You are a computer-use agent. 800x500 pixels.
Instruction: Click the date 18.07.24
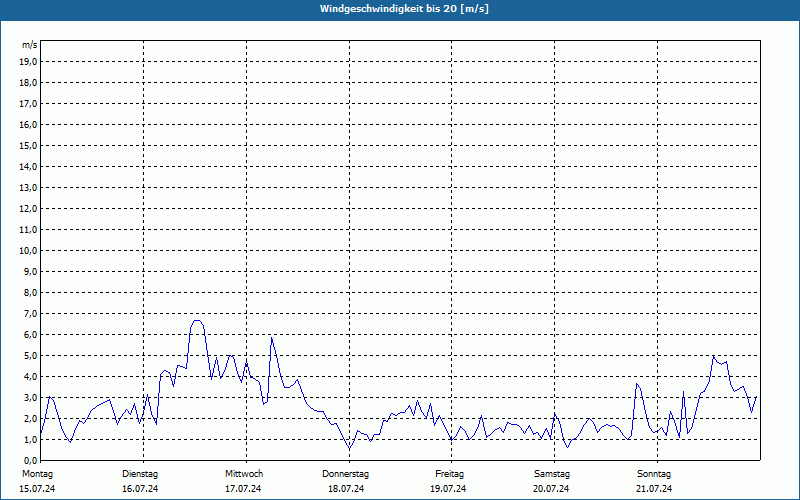346,489
